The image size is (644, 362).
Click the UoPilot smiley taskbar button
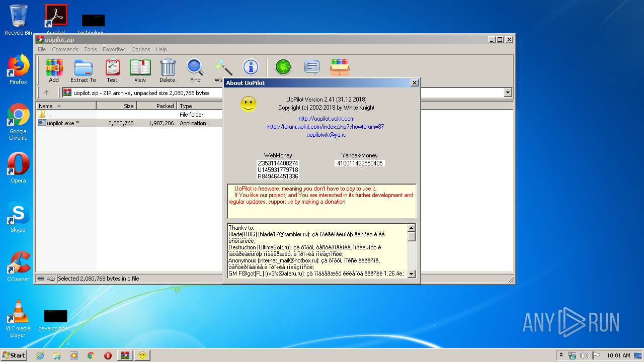coord(142,355)
